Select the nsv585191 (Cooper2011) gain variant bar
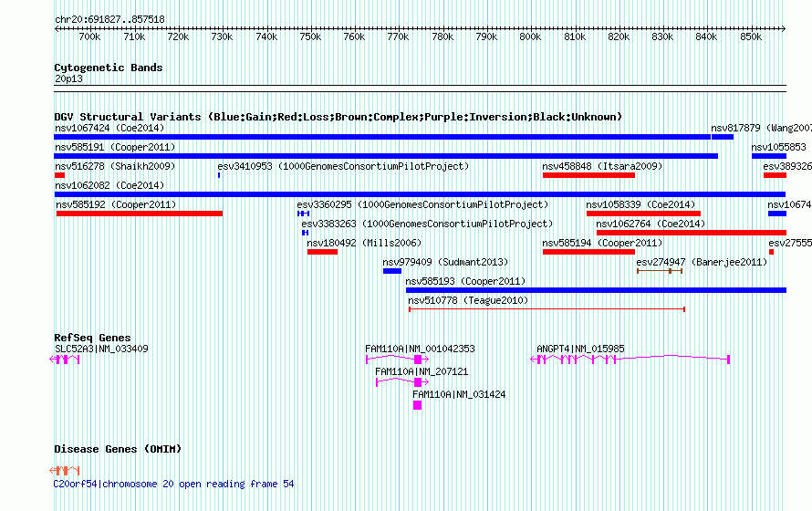This screenshot has height=511, width=812. 386,156
